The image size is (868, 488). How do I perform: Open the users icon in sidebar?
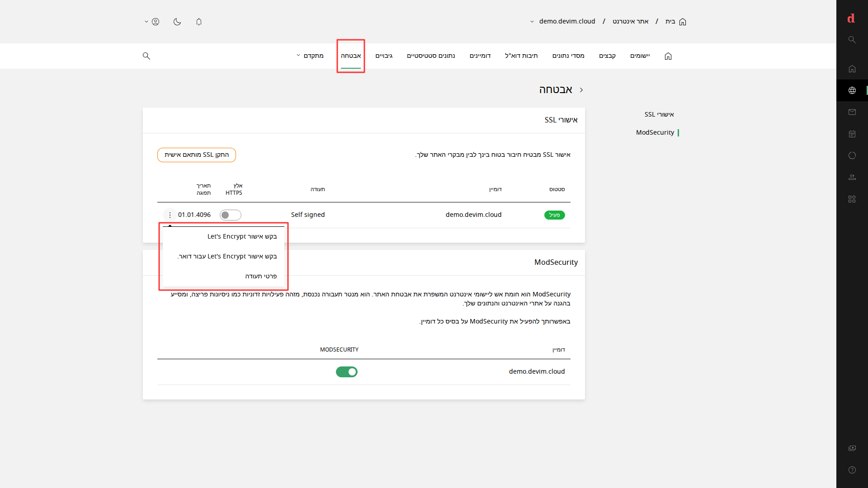pos(852,177)
